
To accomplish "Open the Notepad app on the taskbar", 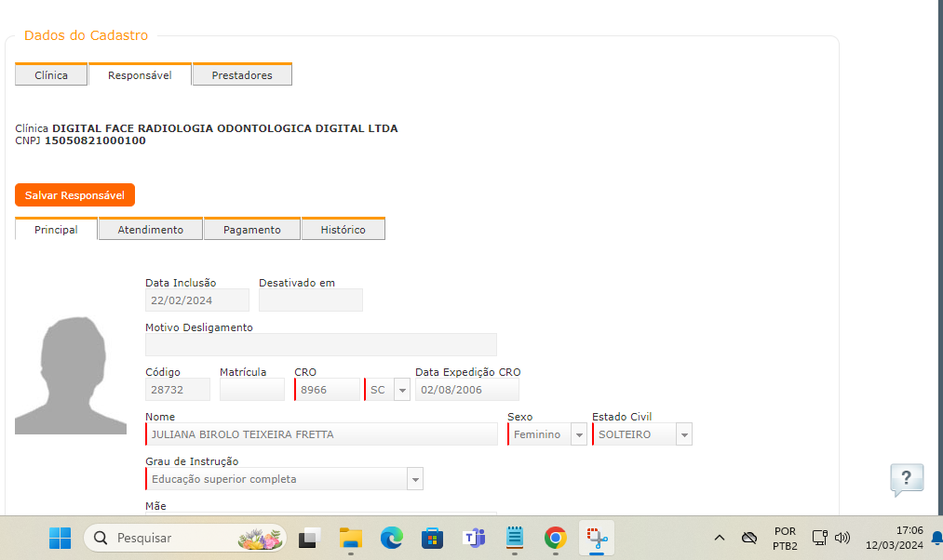I will 514,538.
